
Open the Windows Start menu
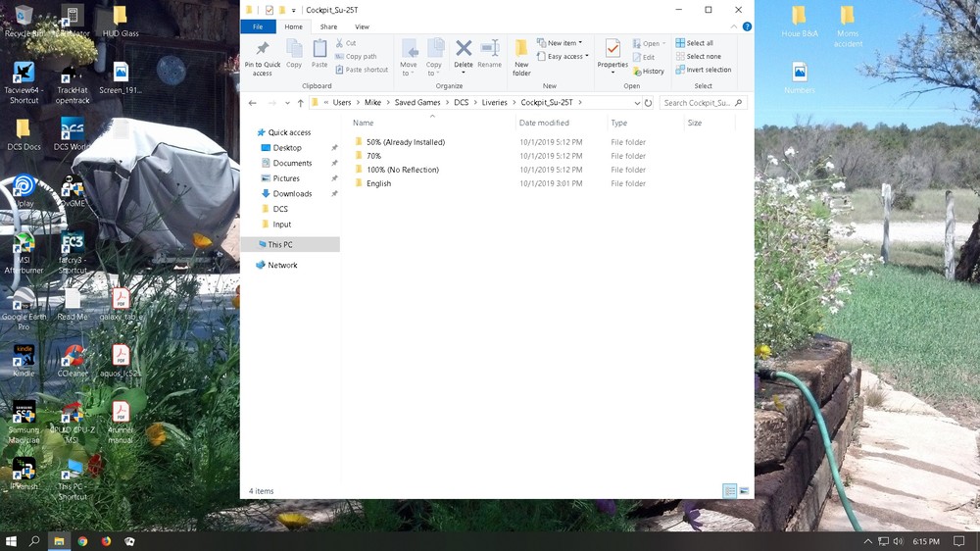[11, 541]
